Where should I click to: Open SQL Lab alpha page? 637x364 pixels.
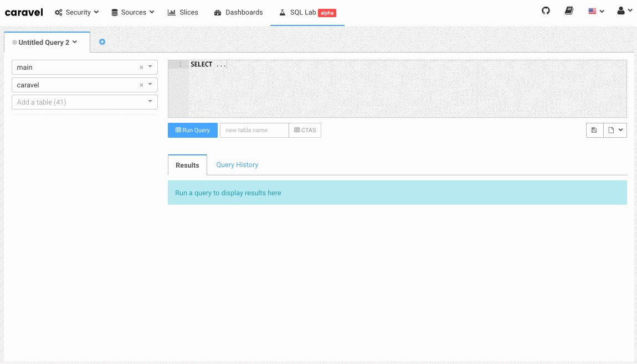[x=307, y=13]
